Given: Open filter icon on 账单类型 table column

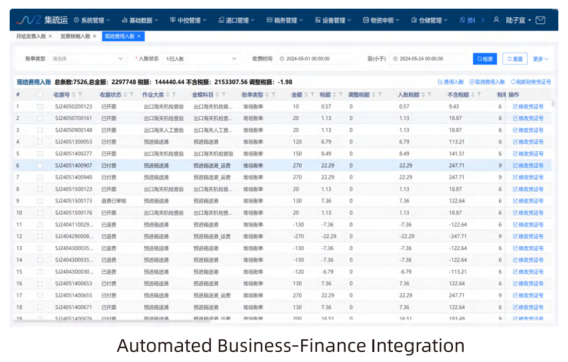Looking at the screenshot, I should (273, 95).
